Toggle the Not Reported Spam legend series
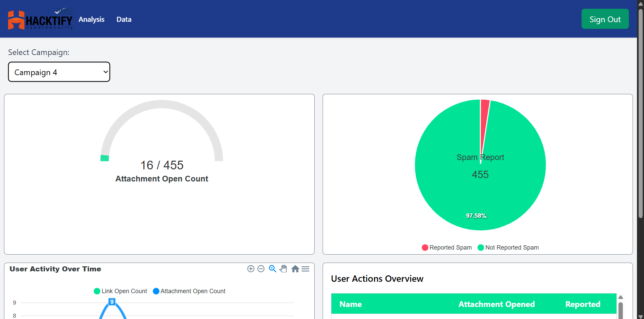644x319 pixels. (x=508, y=248)
